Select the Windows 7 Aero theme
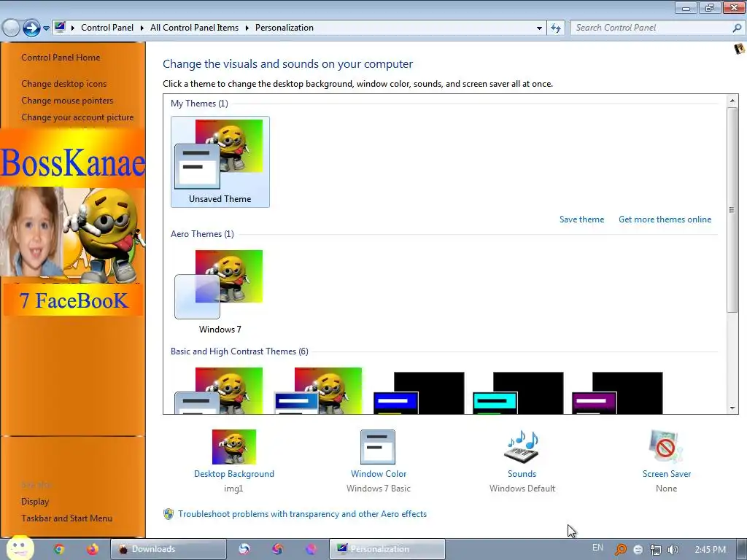 coord(220,292)
